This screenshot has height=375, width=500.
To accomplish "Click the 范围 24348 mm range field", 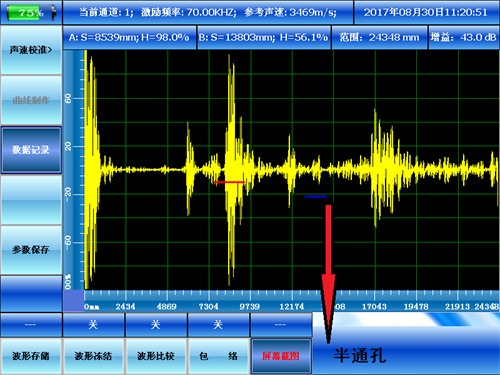I will point(379,37).
